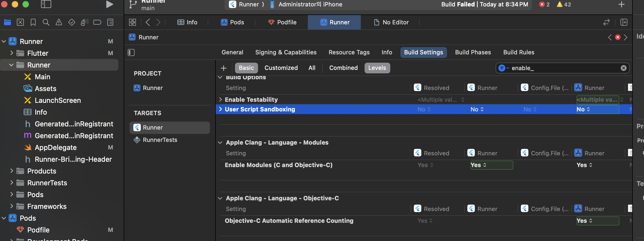Screen dimensions: 644x241
Task: Collapse Apple Clang Language Modules section
Action: pyautogui.click(x=220, y=142)
